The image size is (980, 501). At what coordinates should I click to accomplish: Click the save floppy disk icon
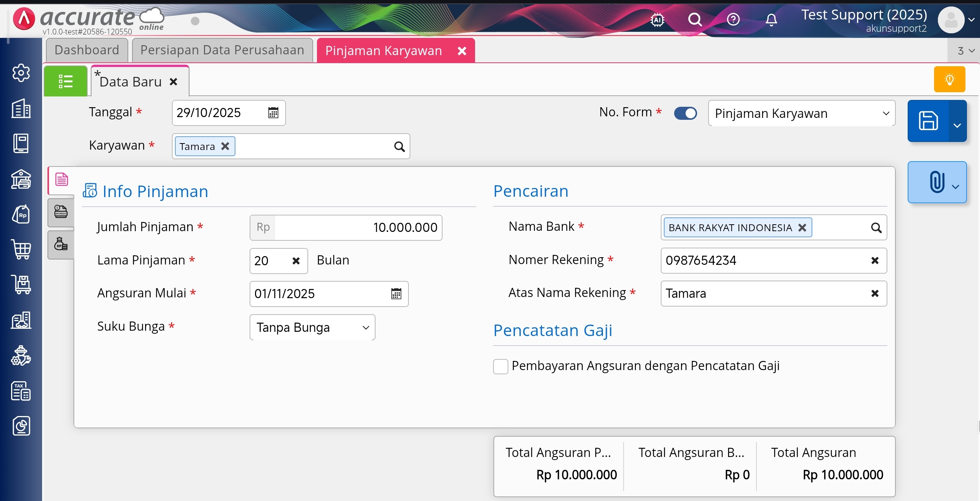click(928, 121)
